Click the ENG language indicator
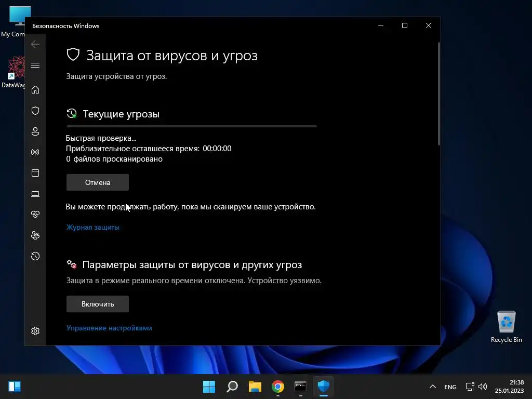The height and width of the screenshot is (399, 532). (450, 387)
